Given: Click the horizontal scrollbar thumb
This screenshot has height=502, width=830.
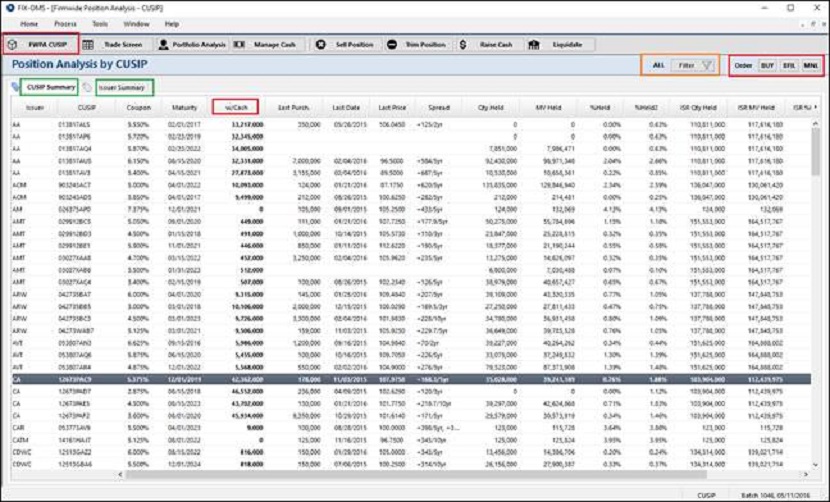Looking at the screenshot, I should pyautogui.click(x=416, y=474).
